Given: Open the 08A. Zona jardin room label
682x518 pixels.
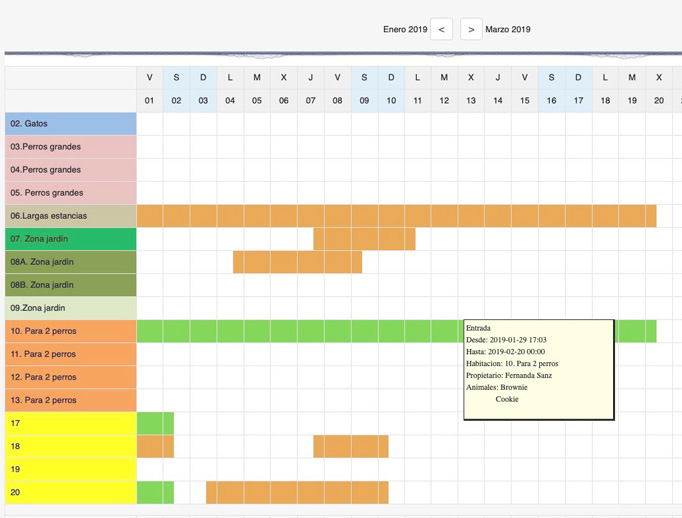Looking at the screenshot, I should pos(71,262).
